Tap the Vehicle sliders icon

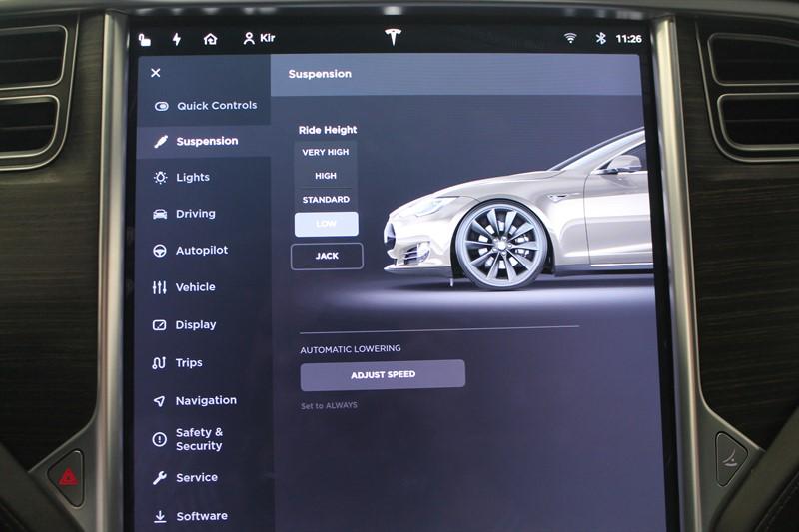tap(159, 287)
